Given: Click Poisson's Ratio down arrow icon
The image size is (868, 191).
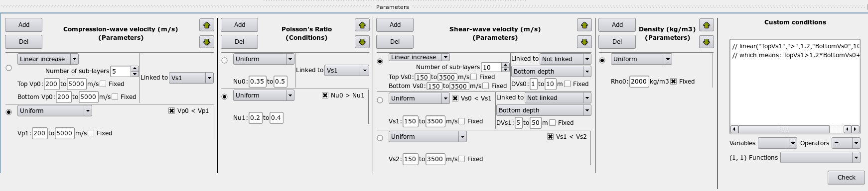Looking at the screenshot, I should [362, 42].
